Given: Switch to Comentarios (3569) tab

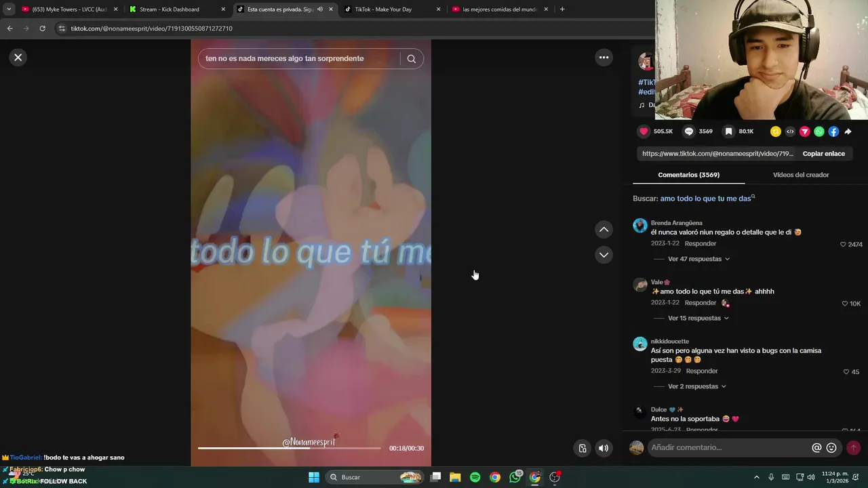Looking at the screenshot, I should point(688,175).
